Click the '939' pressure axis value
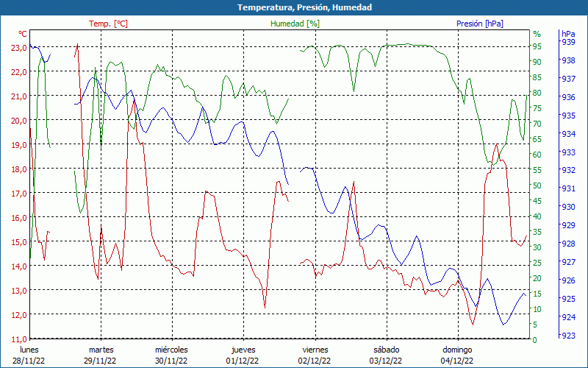The image size is (588, 368). pyautogui.click(x=568, y=42)
